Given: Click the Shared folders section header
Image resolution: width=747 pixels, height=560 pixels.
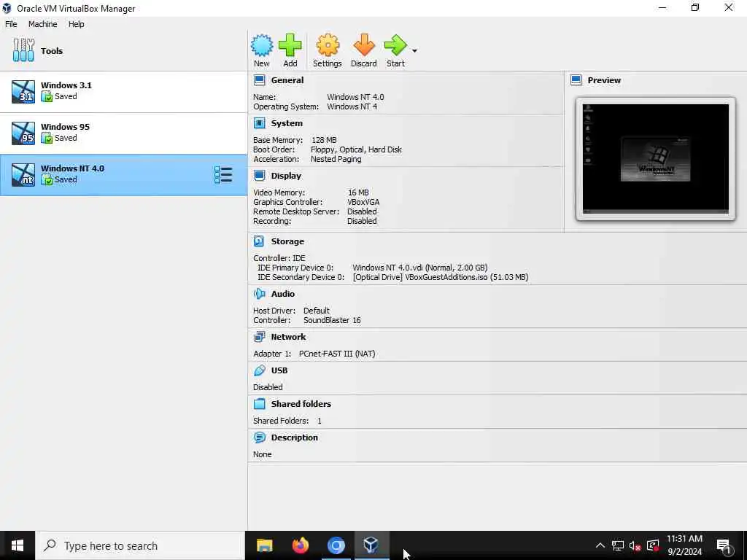Looking at the screenshot, I should point(301,404).
